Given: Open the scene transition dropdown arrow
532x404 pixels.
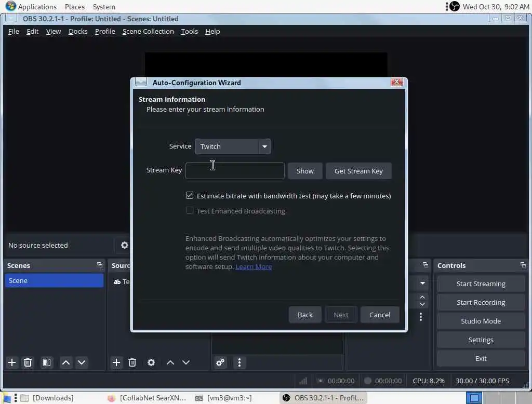Looking at the screenshot, I should click(422, 283).
